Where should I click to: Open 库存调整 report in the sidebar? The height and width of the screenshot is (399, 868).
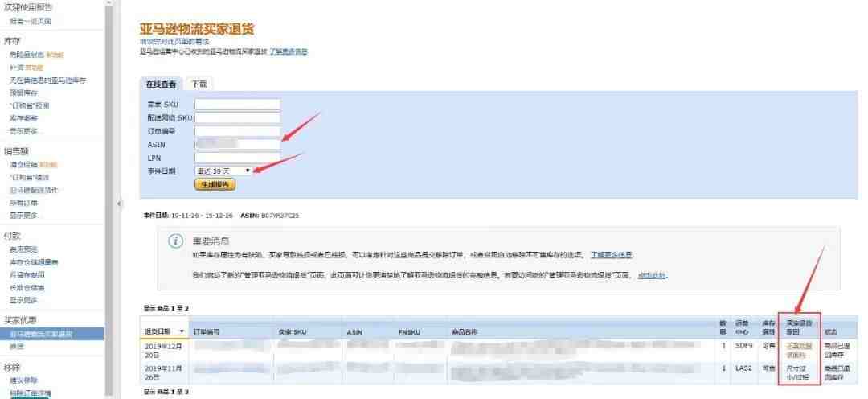click(23, 118)
